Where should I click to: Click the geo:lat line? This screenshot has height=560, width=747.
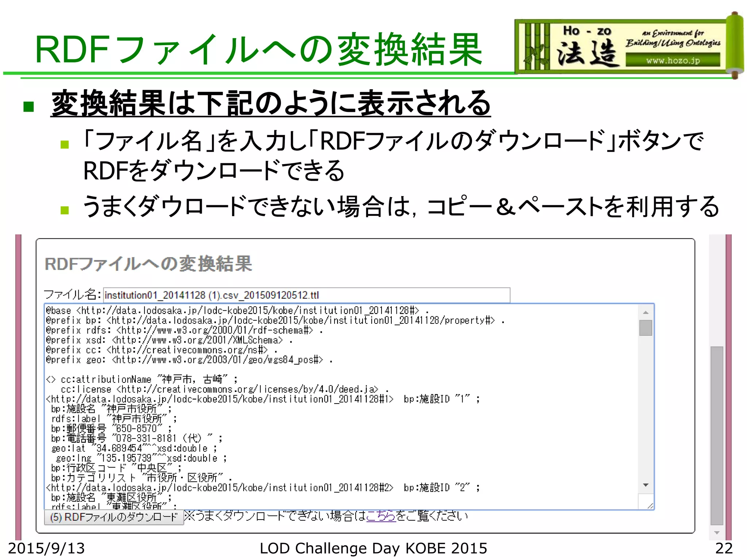[134, 448]
